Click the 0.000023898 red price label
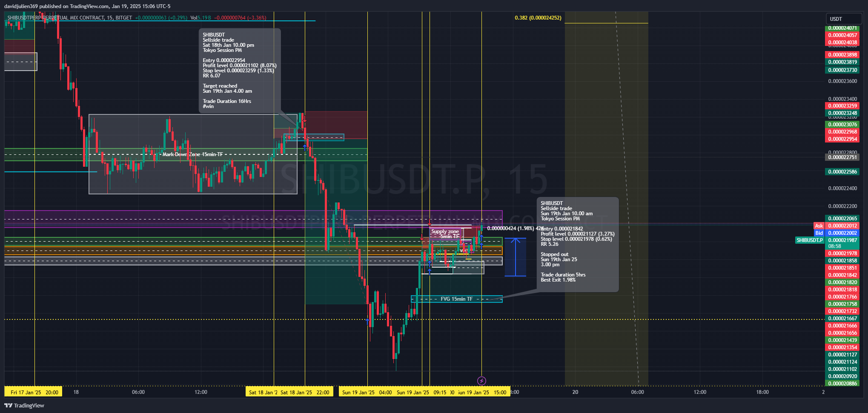This screenshot has width=868, height=413. [842, 55]
